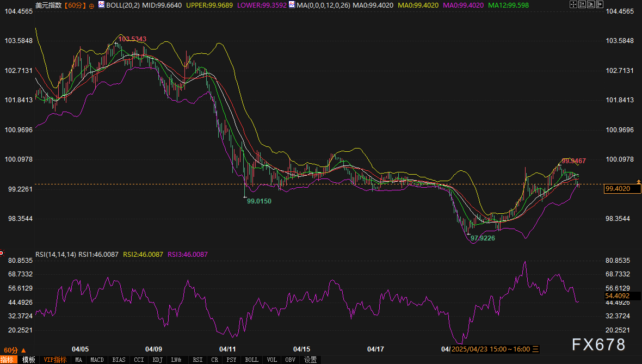Select the MACD indicator

point(97,360)
